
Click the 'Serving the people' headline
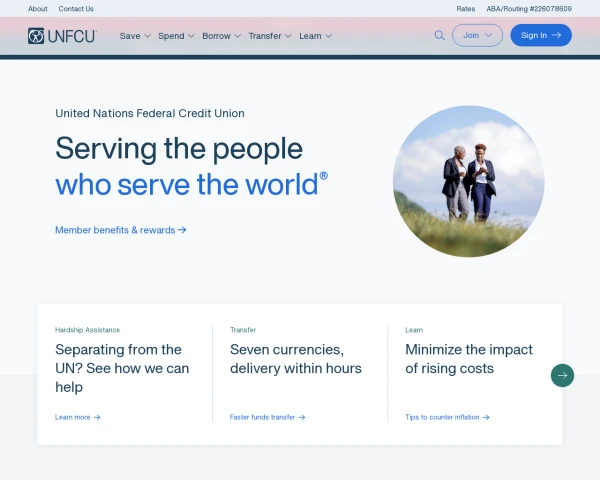179,149
